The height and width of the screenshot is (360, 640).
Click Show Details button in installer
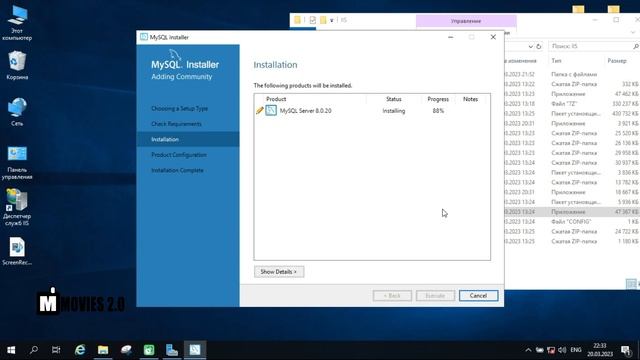pos(279,271)
